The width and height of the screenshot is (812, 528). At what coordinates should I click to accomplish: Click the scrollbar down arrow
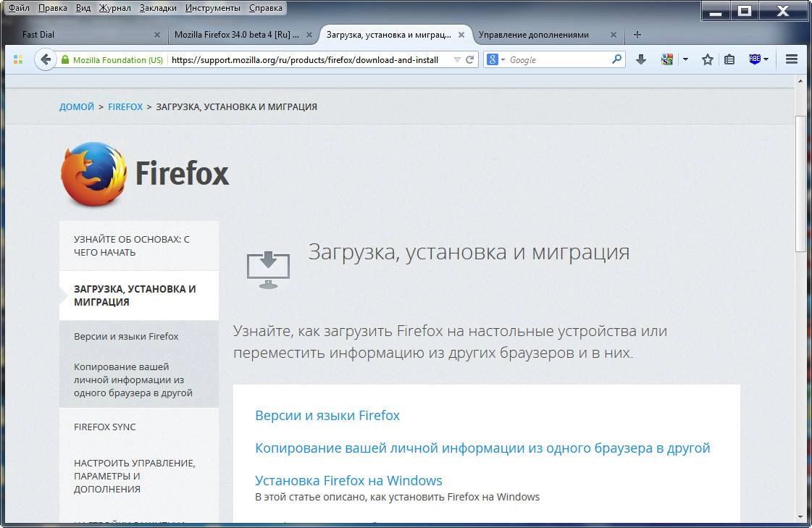click(x=800, y=517)
